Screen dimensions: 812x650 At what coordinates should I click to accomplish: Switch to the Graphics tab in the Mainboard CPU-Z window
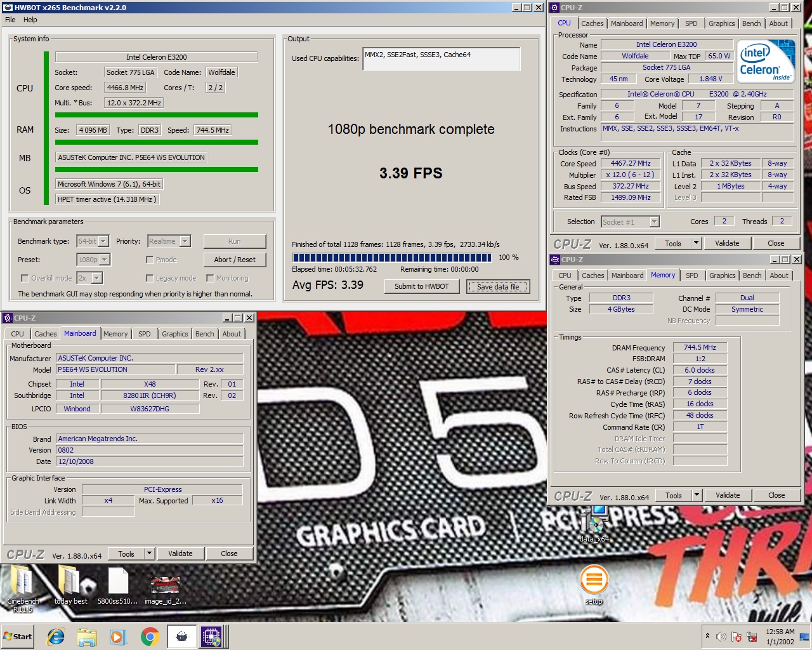click(175, 334)
